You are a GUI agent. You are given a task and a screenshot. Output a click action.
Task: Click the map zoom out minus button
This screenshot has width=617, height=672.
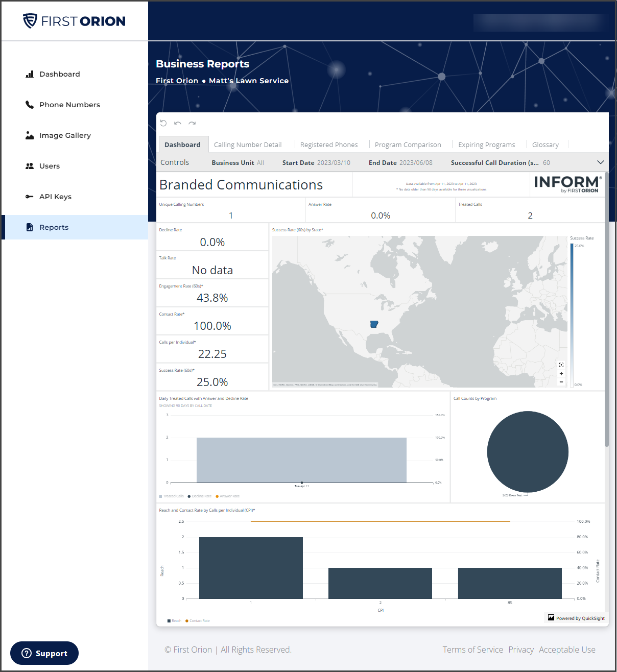click(561, 382)
